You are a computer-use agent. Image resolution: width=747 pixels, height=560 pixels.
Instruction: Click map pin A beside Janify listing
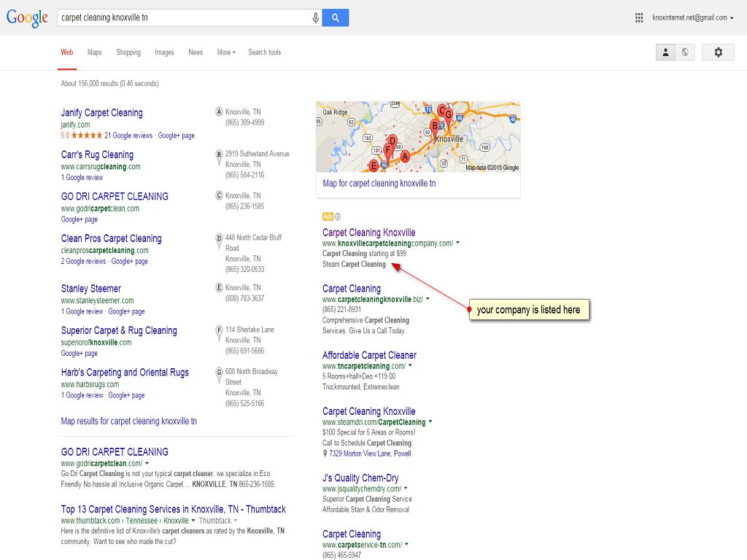pyautogui.click(x=219, y=112)
